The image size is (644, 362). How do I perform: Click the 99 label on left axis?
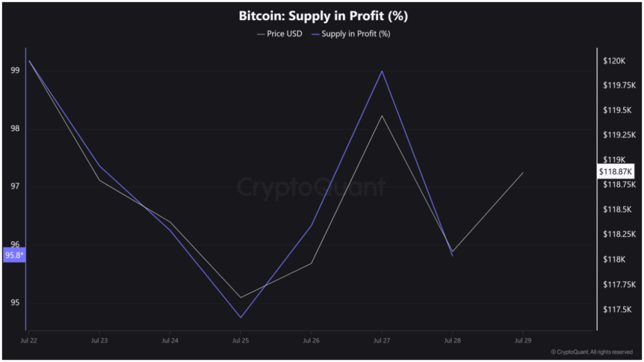(x=15, y=71)
